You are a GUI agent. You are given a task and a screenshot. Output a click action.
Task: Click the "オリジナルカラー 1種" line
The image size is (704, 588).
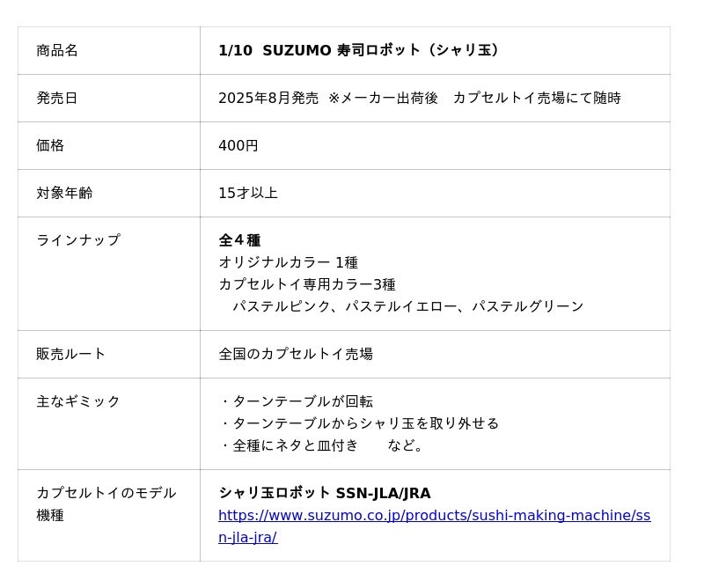coord(288,262)
